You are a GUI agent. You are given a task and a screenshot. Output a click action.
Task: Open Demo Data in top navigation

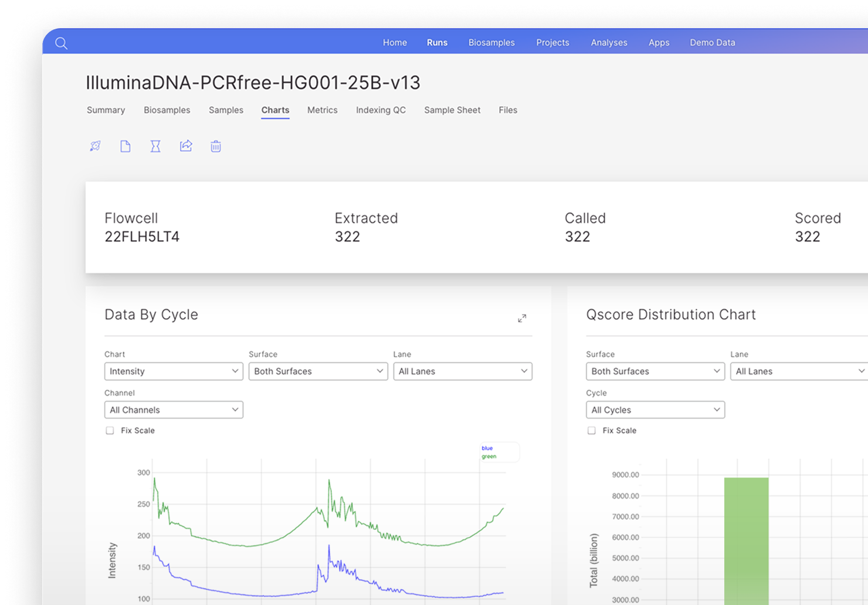tap(712, 43)
